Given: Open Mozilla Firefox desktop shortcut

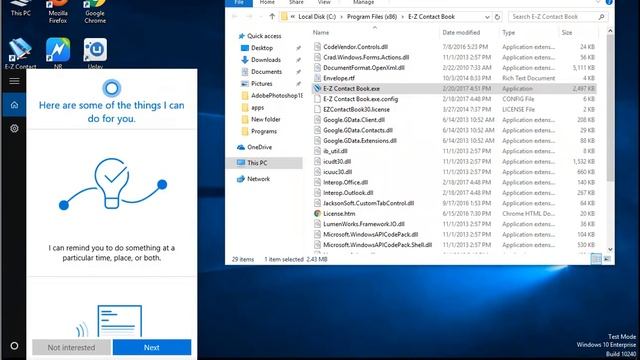Looking at the screenshot, I should click(58, 11).
